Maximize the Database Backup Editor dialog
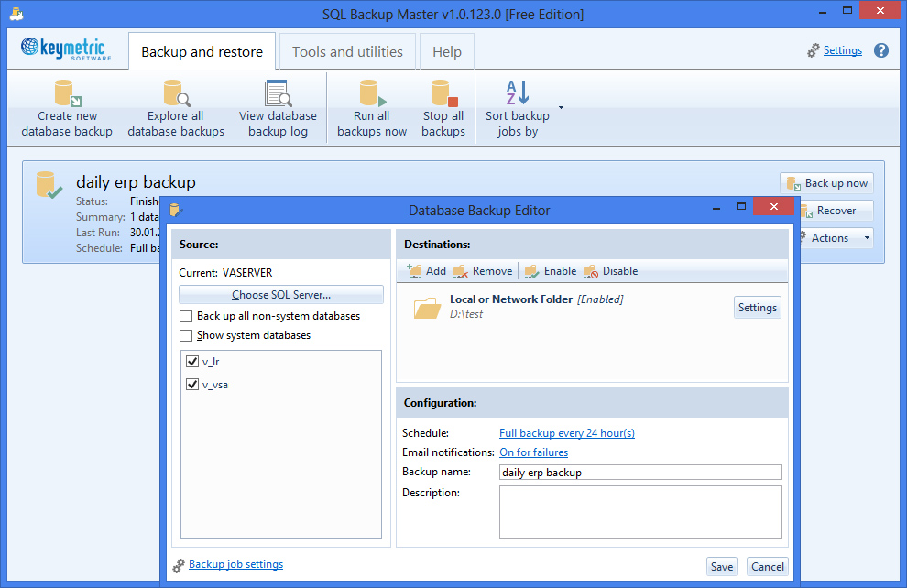 [741, 206]
